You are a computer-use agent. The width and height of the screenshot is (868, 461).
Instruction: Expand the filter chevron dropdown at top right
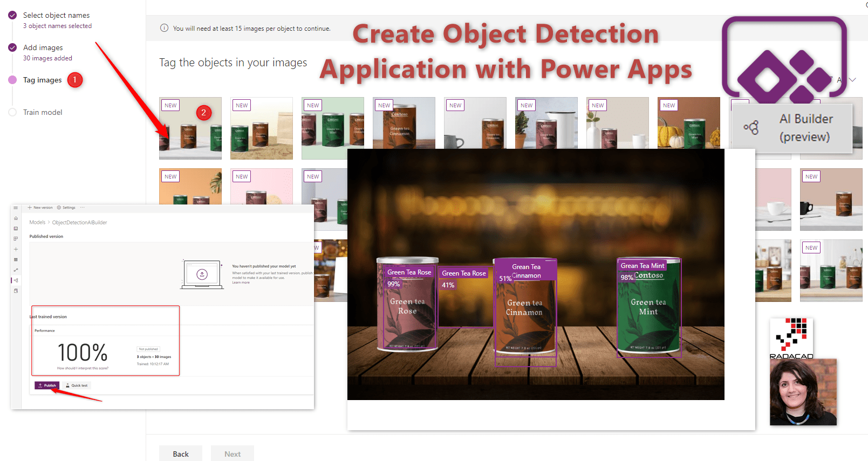(x=852, y=80)
